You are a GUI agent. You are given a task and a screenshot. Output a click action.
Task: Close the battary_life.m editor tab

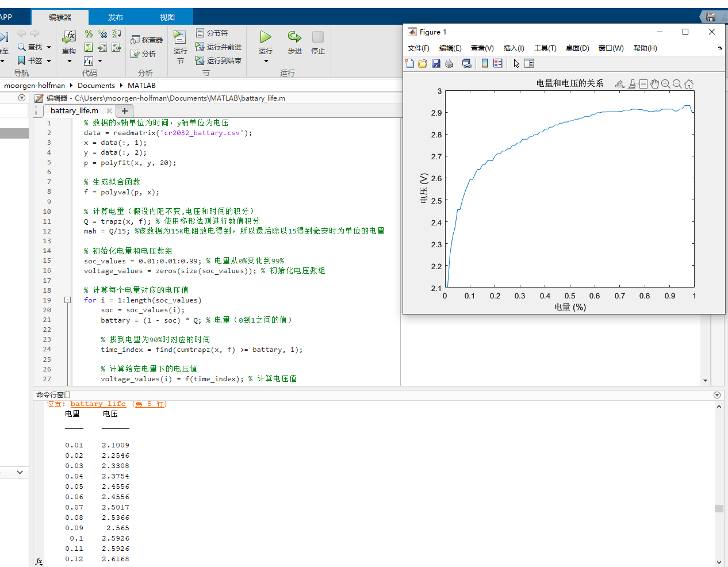[x=109, y=110]
